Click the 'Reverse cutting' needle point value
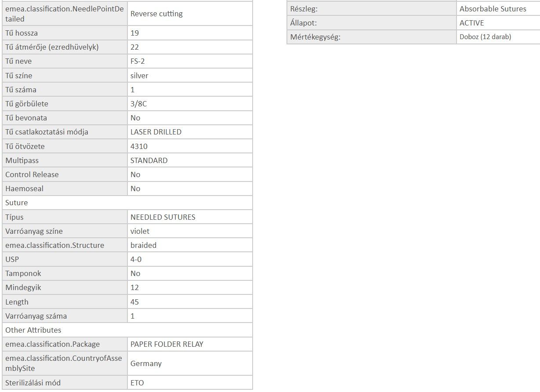The height and width of the screenshot is (392, 540). point(156,14)
